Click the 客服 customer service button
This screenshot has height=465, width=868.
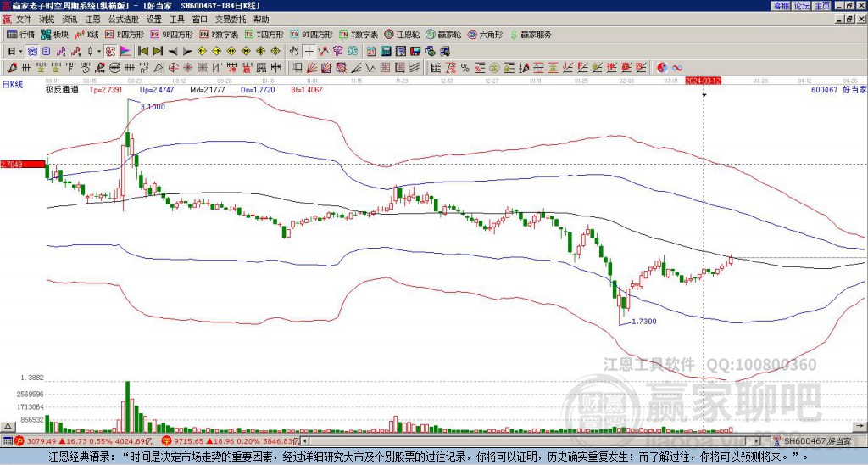pyautogui.click(x=782, y=6)
